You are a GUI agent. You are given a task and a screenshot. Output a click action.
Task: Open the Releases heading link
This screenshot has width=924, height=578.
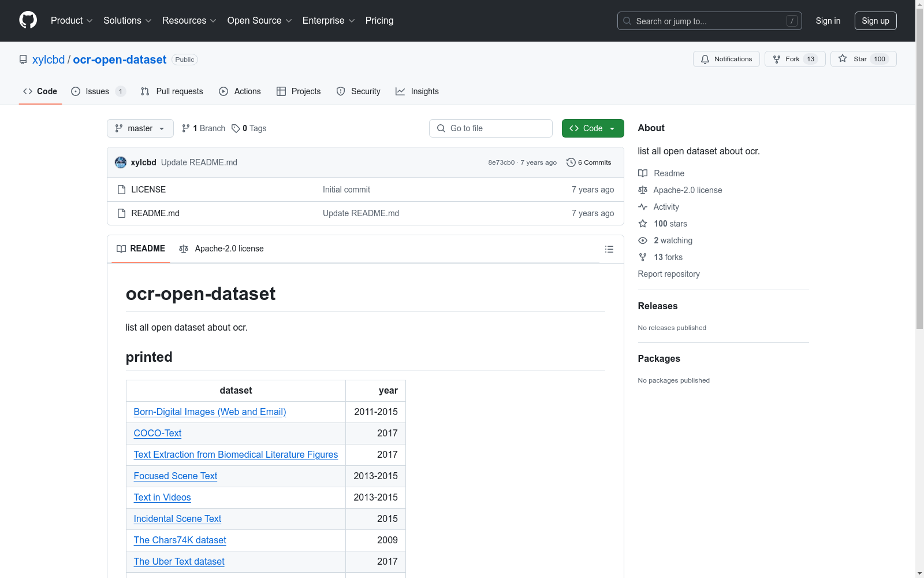click(x=658, y=306)
